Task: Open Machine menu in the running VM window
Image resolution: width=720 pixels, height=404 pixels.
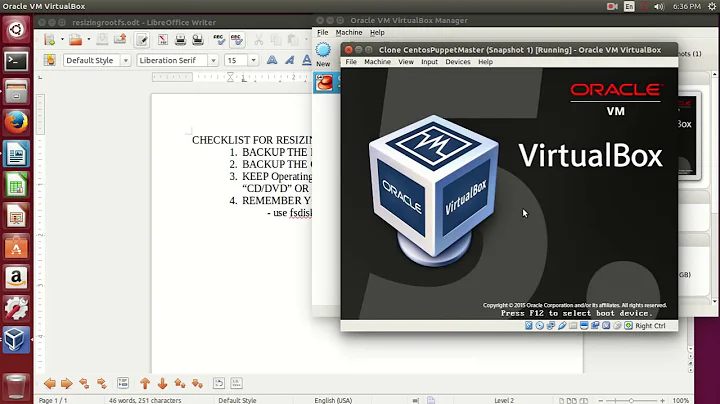Action: (377, 62)
